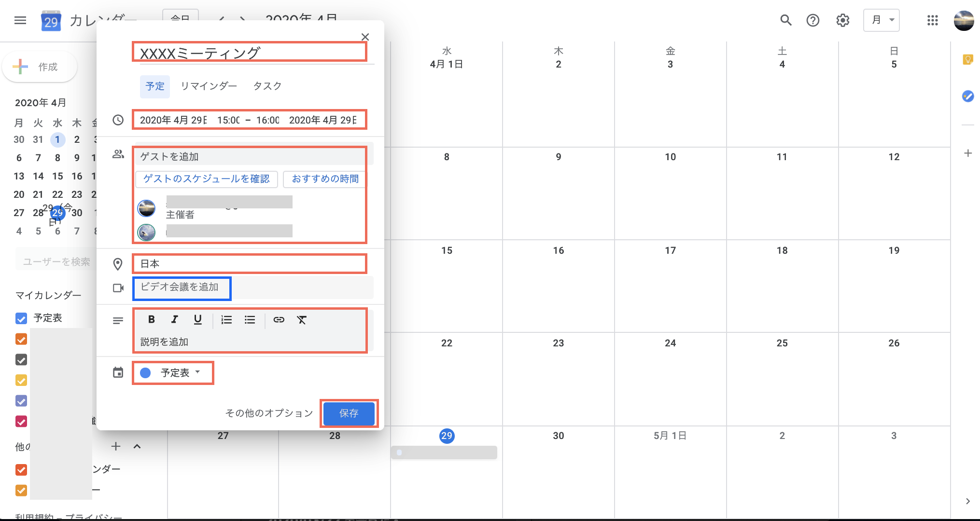
Task: Insert a bulleted list in the description
Action: (250, 319)
